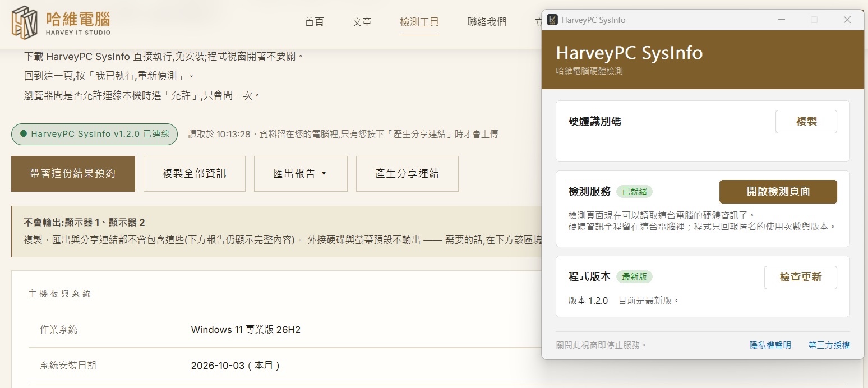Screen dimensions: 868x388
Task: Copy the hardware ID with 複製
Action: coord(806,122)
